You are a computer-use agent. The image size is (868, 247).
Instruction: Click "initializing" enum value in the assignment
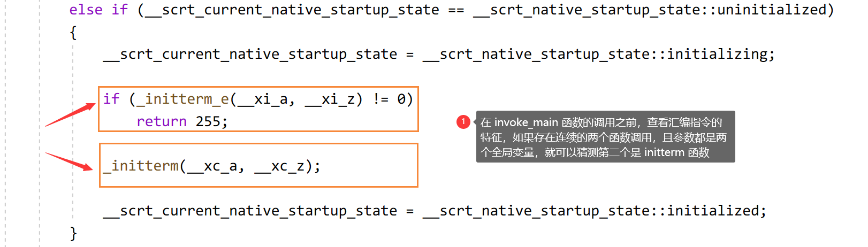click(718, 54)
